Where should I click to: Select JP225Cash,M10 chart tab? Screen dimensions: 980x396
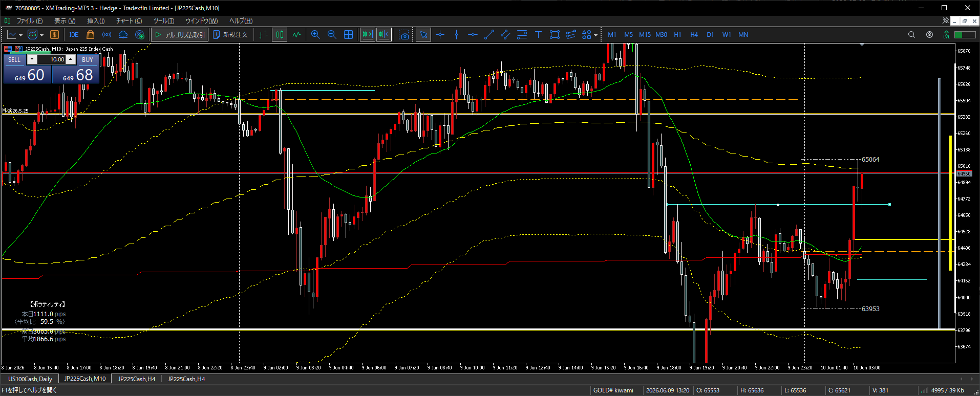pos(85,379)
